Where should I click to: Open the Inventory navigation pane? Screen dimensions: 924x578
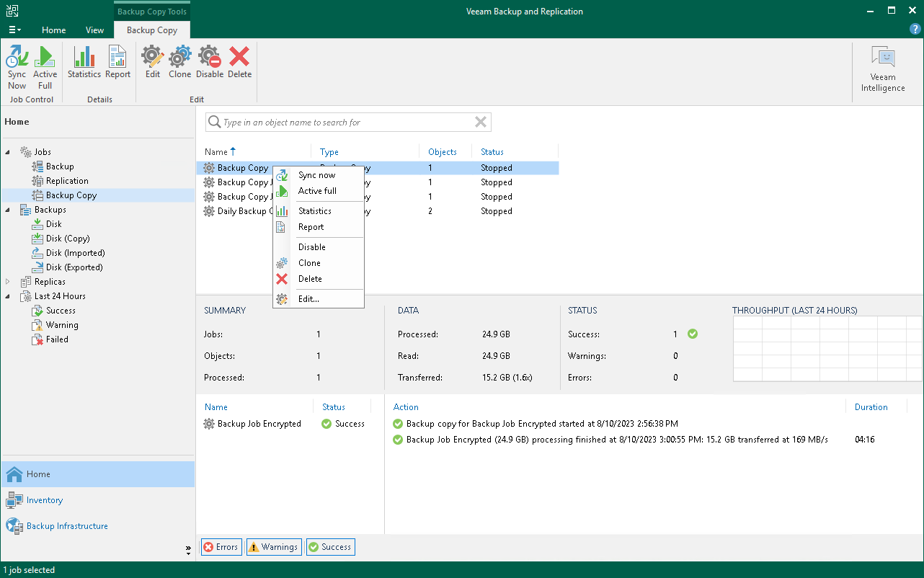pyautogui.click(x=97, y=500)
